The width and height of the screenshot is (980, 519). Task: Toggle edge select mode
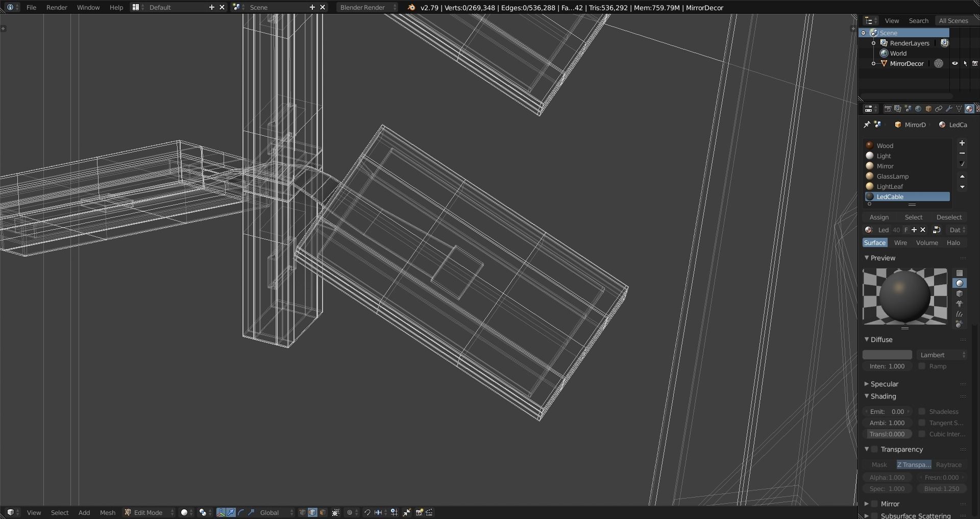pyautogui.click(x=312, y=512)
